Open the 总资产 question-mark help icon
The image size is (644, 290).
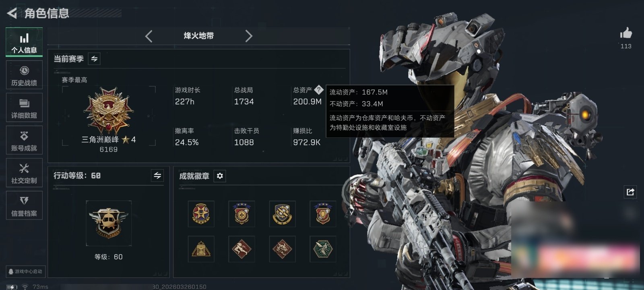point(318,89)
